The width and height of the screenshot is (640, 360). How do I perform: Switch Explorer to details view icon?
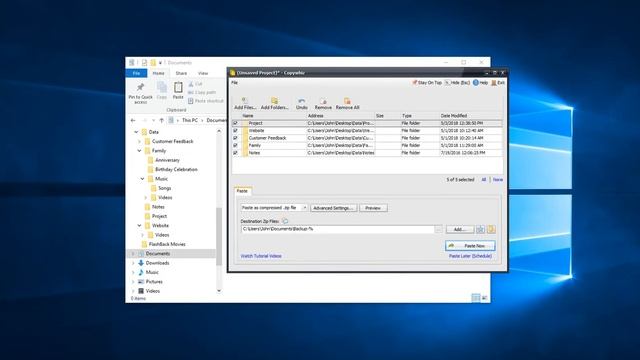click(x=476, y=298)
